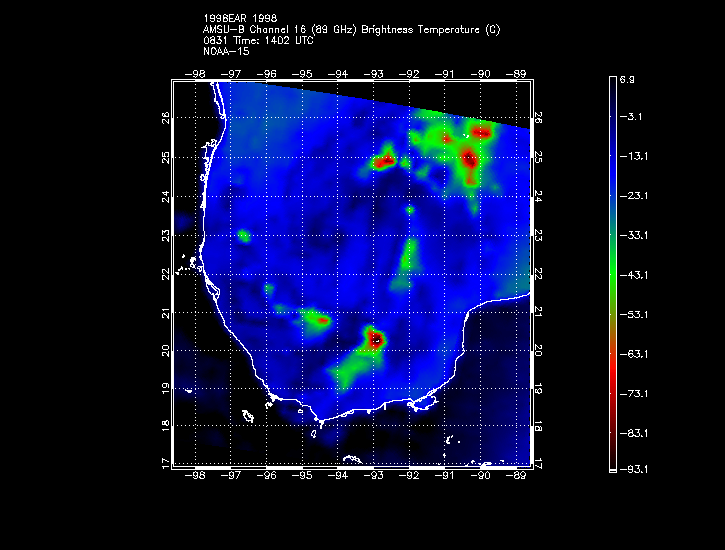Click the red storm core near 20N, 93W
This screenshot has height=550, width=725.
pos(375,340)
